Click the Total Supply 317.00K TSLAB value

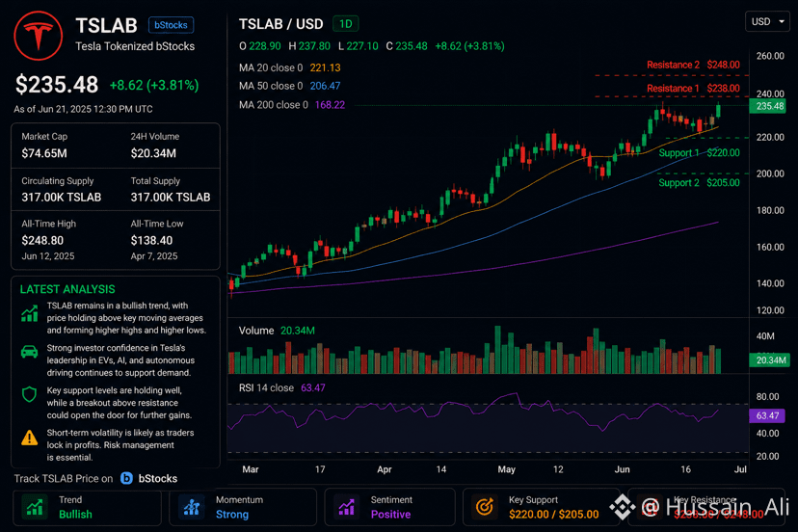point(171,197)
